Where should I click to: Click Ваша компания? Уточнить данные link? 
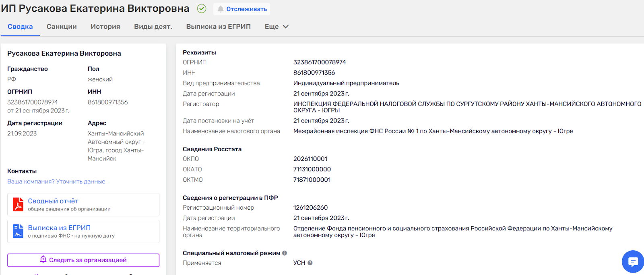[x=56, y=181]
